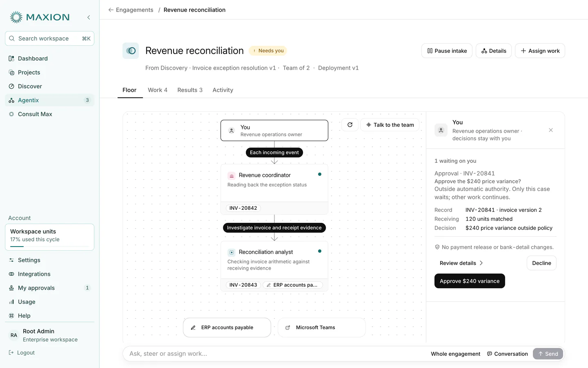
Task: Refresh the floor view
Action: (350, 125)
